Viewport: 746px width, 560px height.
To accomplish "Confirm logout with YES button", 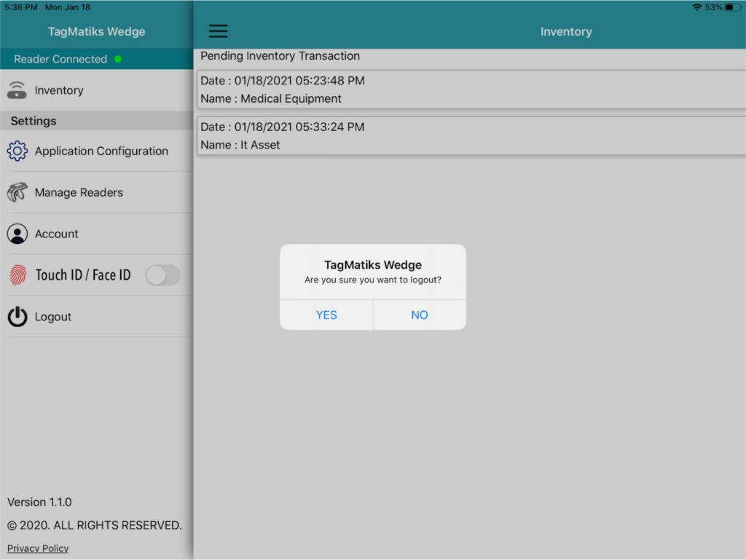I will pos(326,315).
